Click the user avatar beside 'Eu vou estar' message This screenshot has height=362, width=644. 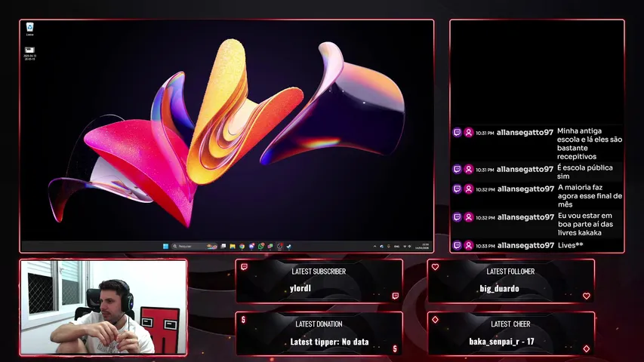(x=468, y=217)
